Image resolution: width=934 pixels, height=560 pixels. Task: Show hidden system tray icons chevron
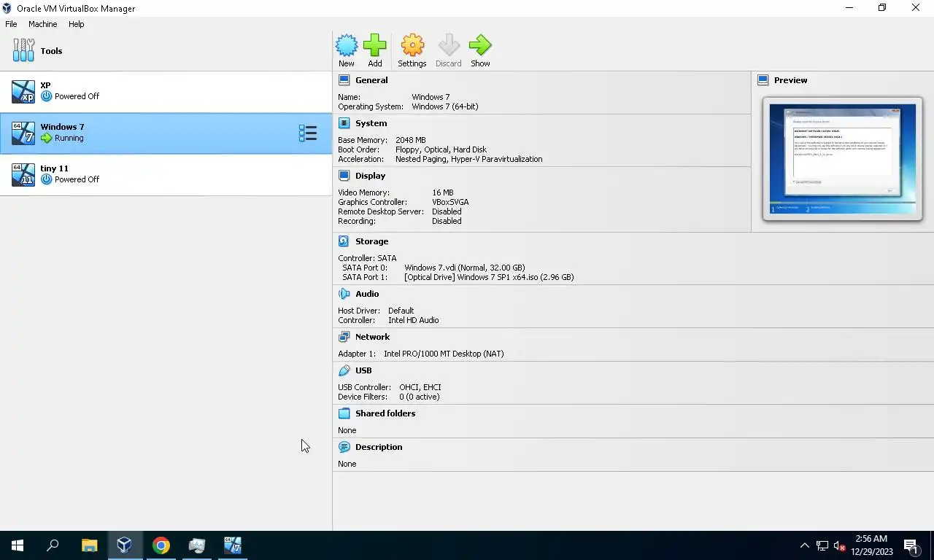pyautogui.click(x=804, y=545)
